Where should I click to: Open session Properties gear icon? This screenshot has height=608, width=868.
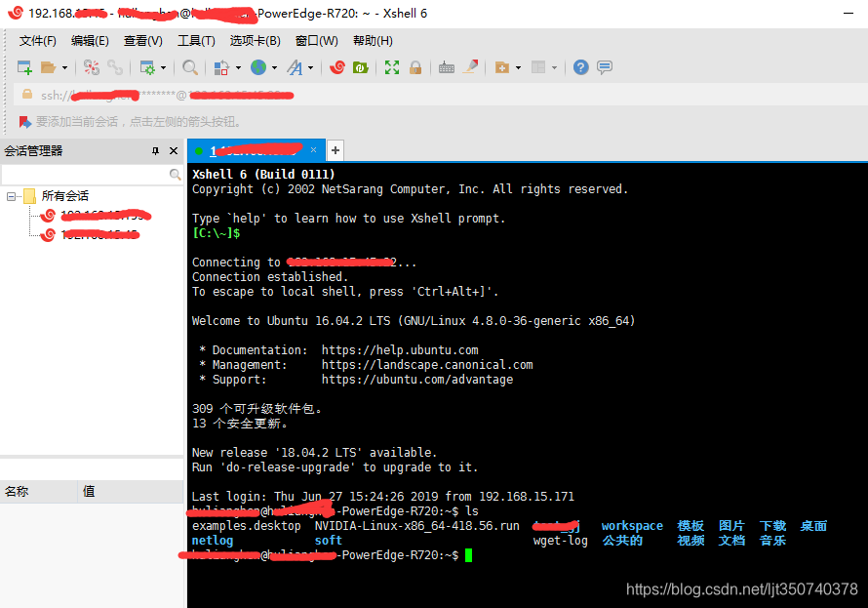147,67
